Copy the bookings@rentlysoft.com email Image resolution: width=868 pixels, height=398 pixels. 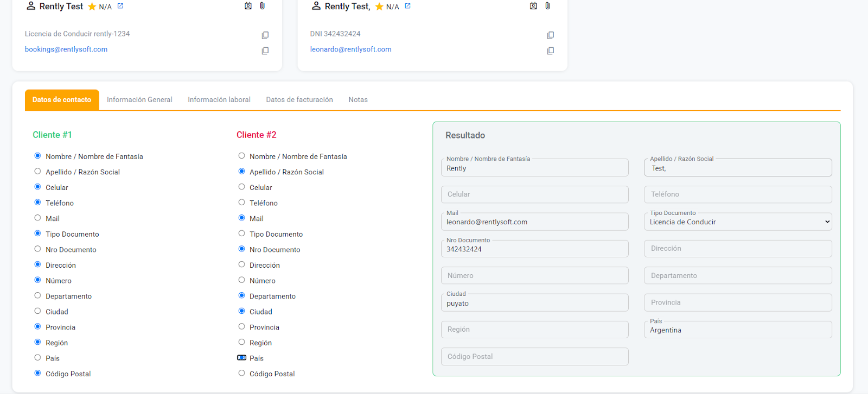click(x=265, y=51)
